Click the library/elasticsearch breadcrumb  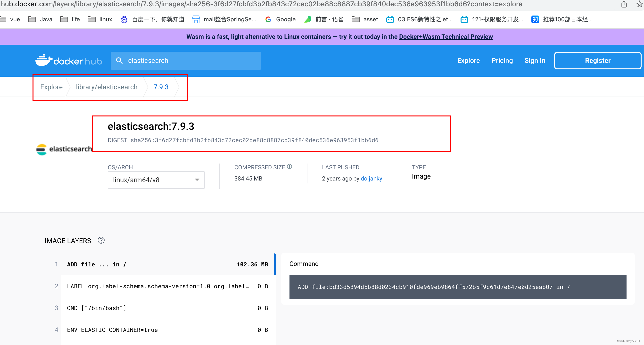[x=107, y=87]
